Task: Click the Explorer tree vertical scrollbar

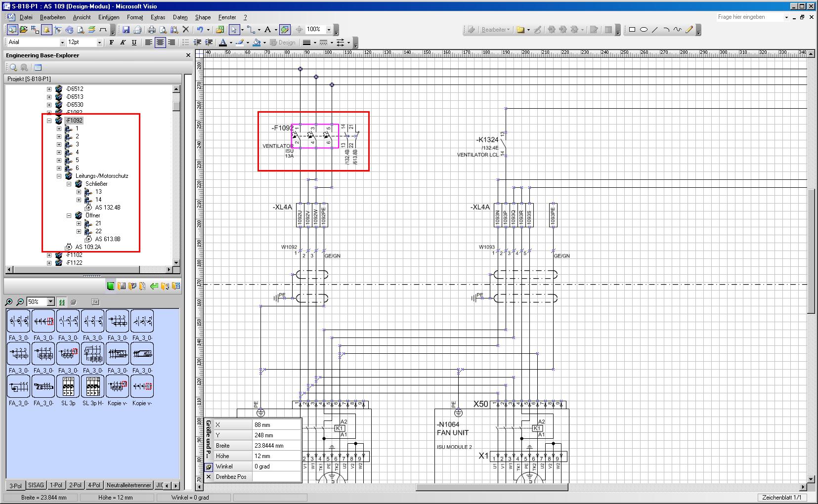Action: [x=176, y=176]
